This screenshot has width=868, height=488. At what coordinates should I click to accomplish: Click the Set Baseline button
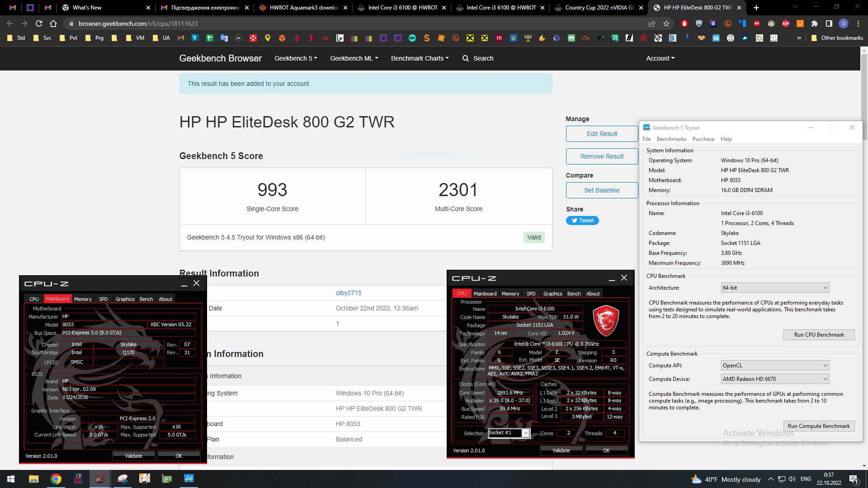pos(602,190)
